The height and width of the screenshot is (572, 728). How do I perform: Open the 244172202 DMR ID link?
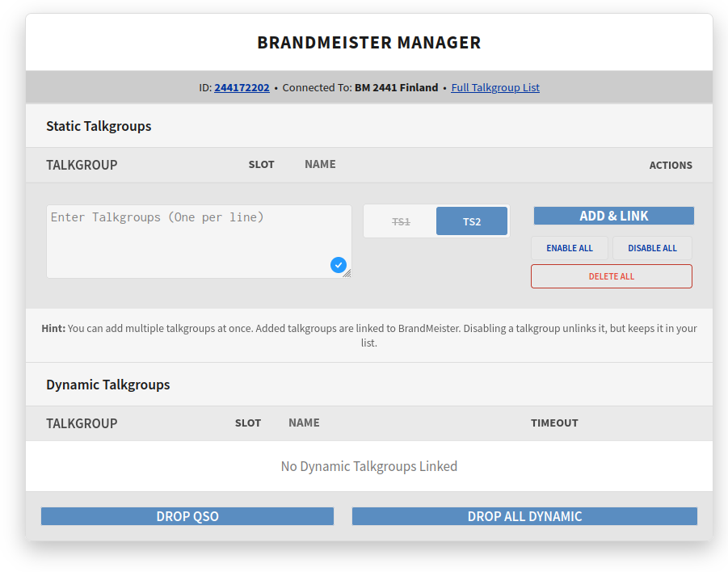point(242,87)
